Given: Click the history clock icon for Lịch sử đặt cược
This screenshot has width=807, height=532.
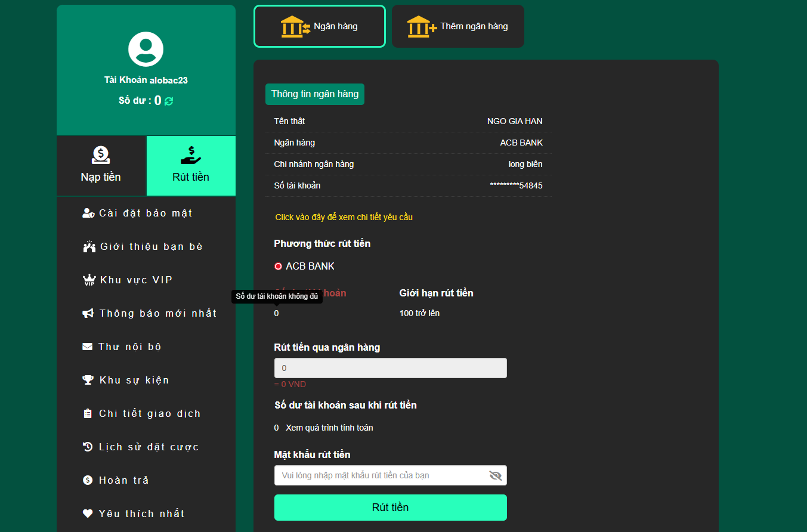Looking at the screenshot, I should [x=88, y=446].
